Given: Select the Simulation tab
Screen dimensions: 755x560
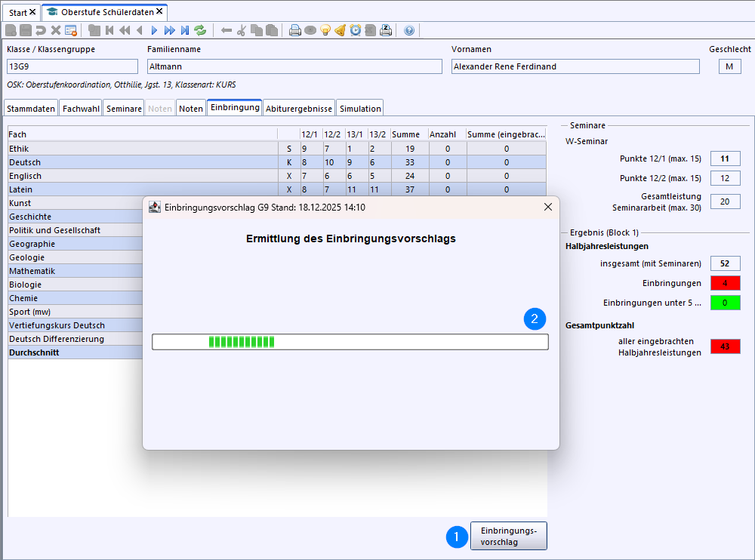Looking at the screenshot, I should pos(360,109).
